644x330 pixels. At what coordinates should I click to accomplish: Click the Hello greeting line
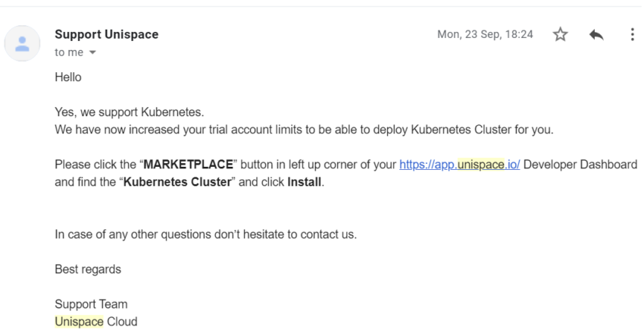68,77
